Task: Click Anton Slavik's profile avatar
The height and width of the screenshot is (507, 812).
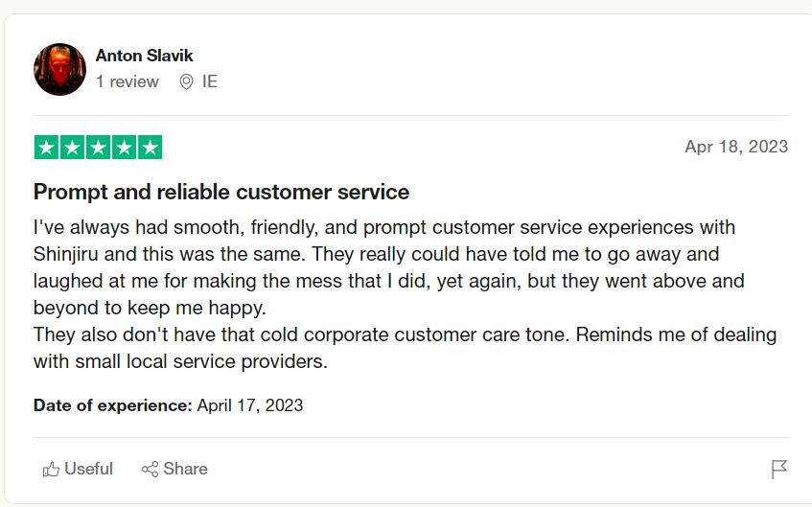Action: tap(59, 69)
